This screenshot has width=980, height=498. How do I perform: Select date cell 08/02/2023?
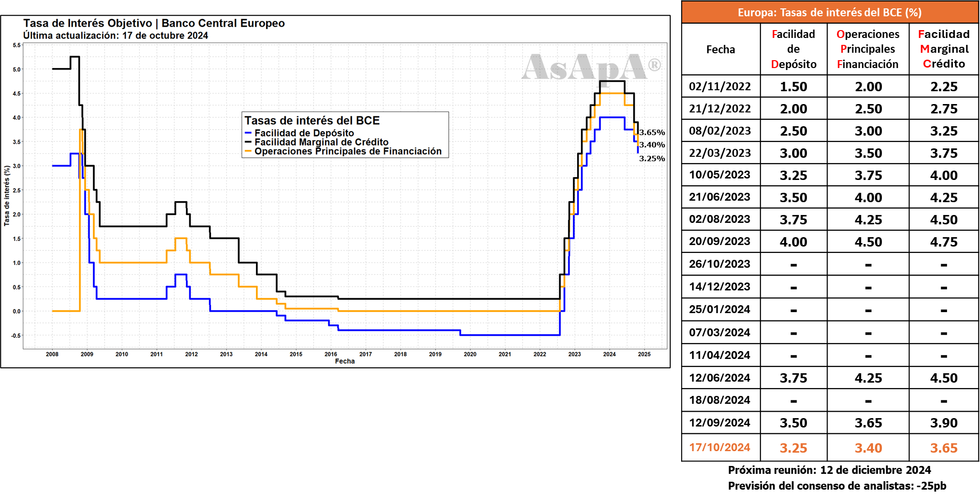(x=720, y=131)
